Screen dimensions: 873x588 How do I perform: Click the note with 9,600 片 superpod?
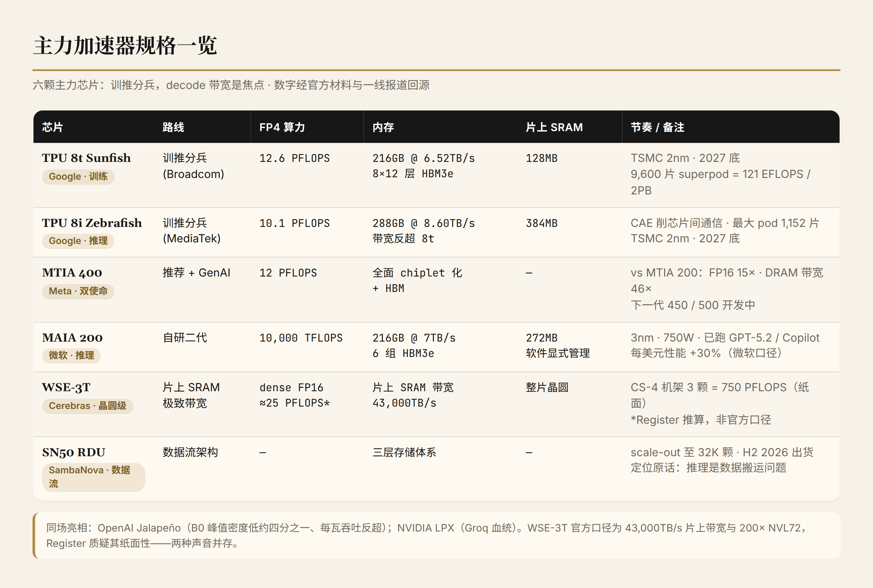coord(720,174)
